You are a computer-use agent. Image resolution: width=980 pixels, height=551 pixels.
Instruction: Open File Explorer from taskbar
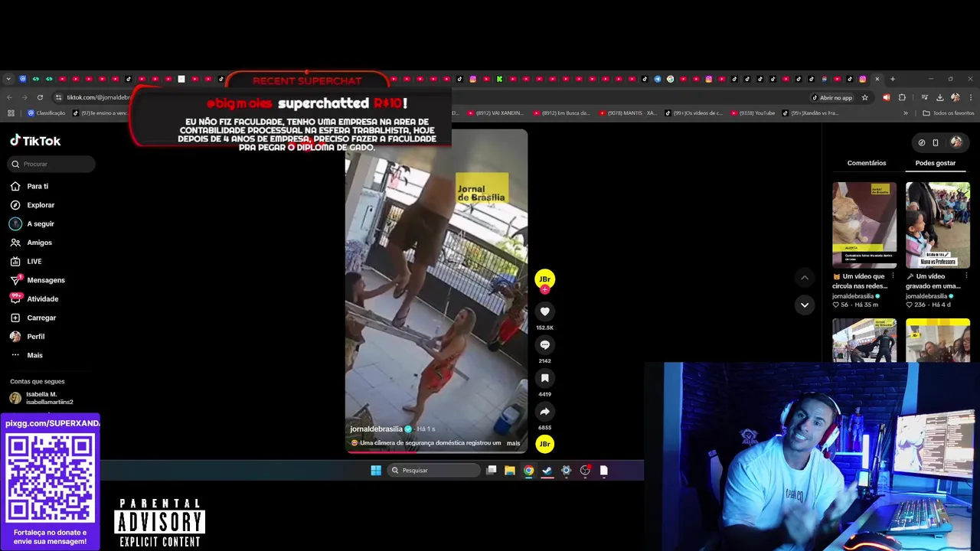509,470
